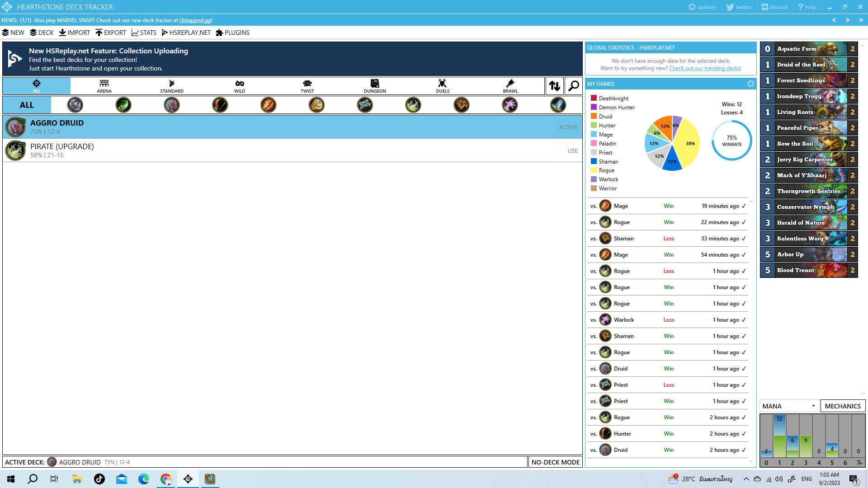Filter decks by Paladin class icon
Viewport: 868px width, 488px height.
[x=316, y=105]
